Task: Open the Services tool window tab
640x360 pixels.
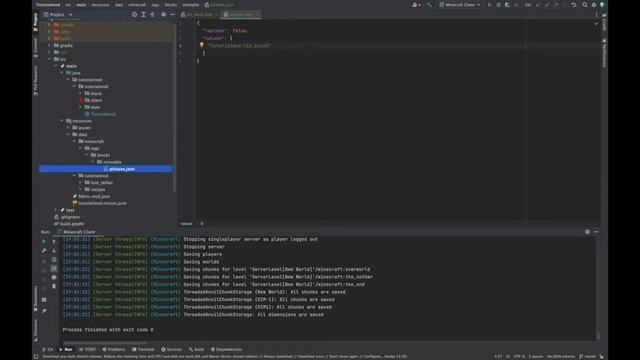Action: pos(171,349)
